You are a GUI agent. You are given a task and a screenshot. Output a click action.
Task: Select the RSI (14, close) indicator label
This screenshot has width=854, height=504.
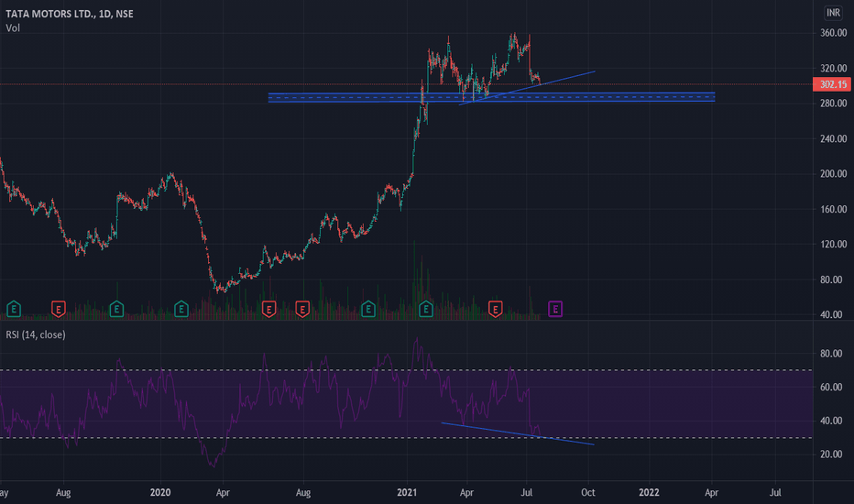point(36,334)
